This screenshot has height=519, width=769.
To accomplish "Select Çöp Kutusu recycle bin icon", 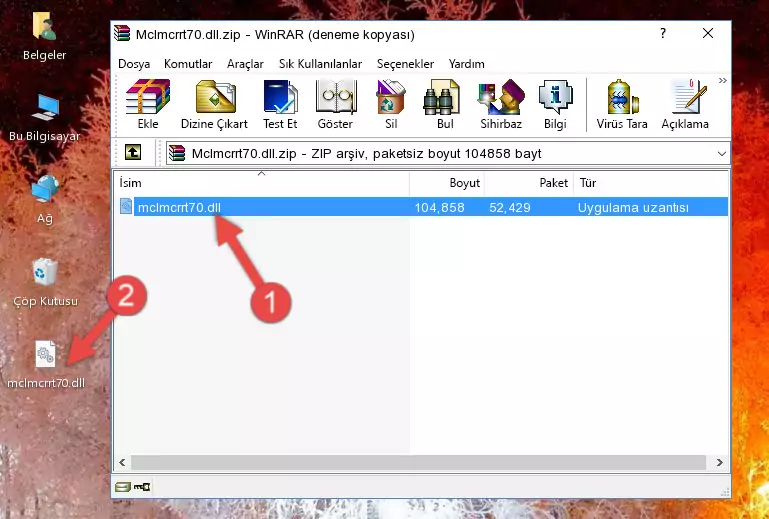I will coord(45,283).
